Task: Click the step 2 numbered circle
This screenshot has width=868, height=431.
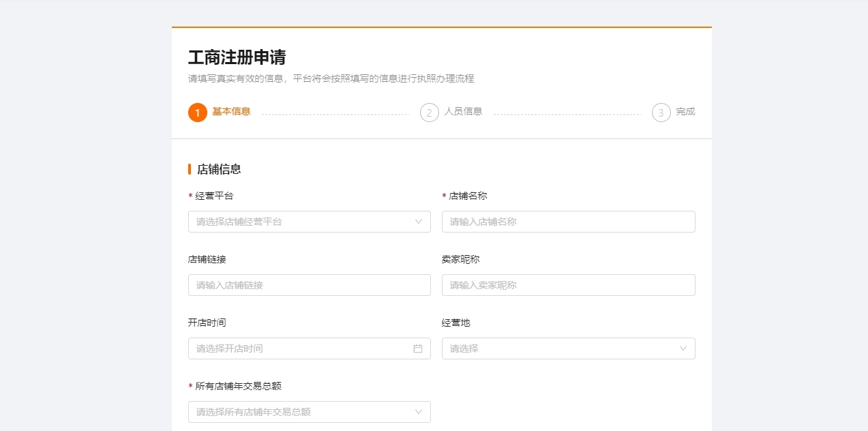Action: (x=429, y=113)
